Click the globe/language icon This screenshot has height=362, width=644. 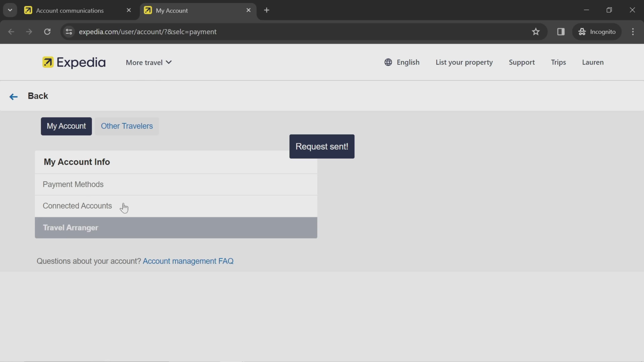[x=388, y=62]
